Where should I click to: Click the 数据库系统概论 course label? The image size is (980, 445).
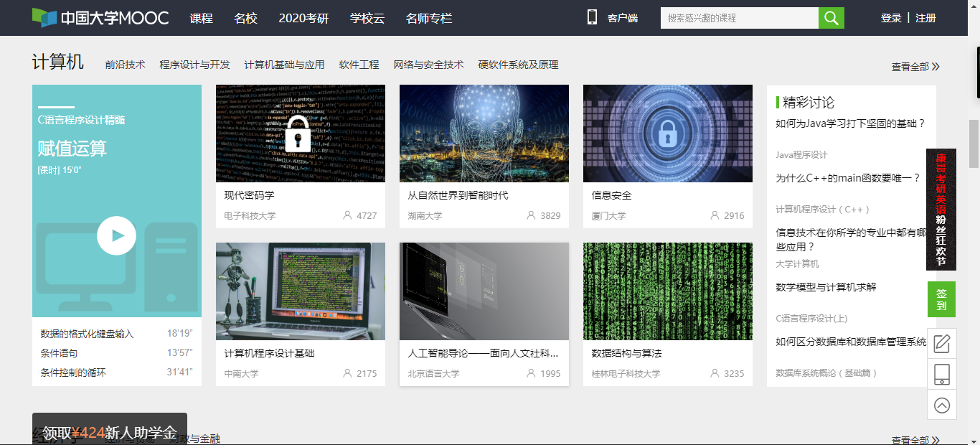click(x=826, y=373)
